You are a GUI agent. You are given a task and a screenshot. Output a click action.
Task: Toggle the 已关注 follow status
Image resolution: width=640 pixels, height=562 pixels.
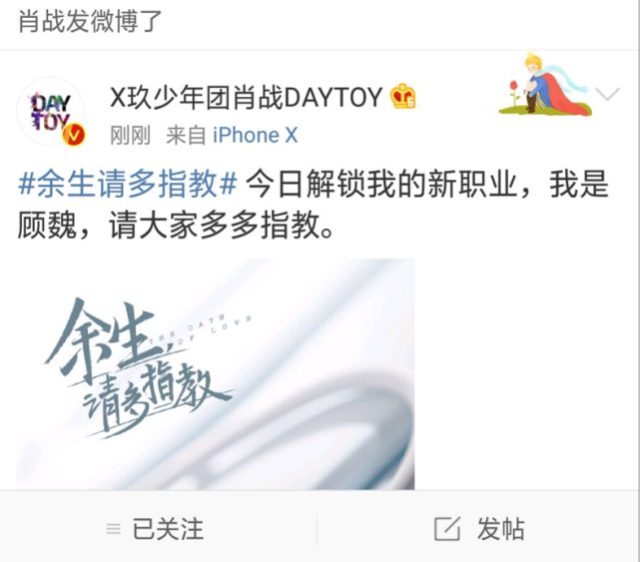point(168,529)
